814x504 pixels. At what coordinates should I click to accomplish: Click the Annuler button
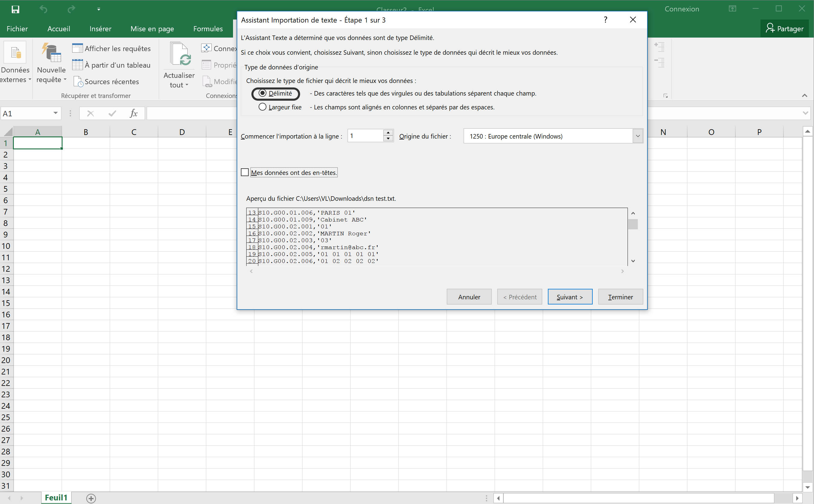(468, 297)
